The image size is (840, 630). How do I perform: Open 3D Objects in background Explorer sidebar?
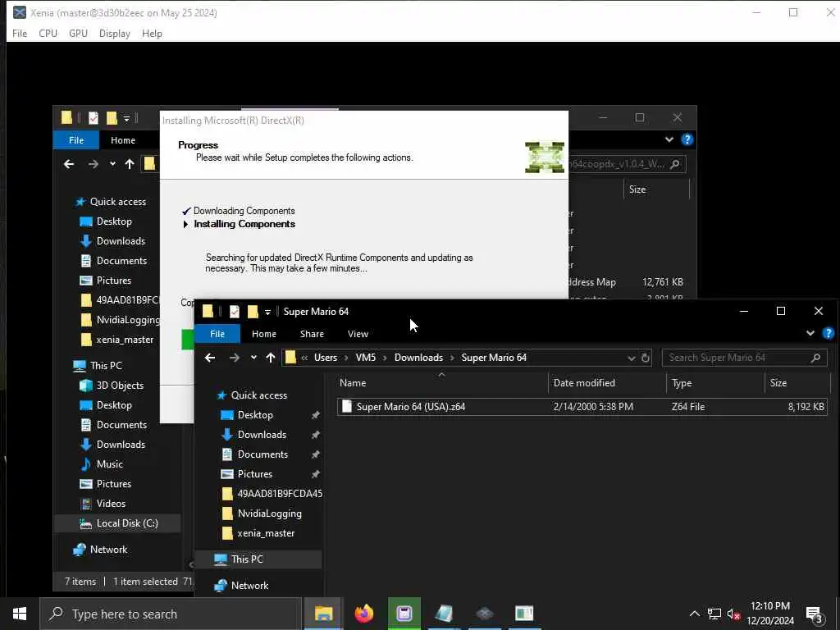(120, 386)
